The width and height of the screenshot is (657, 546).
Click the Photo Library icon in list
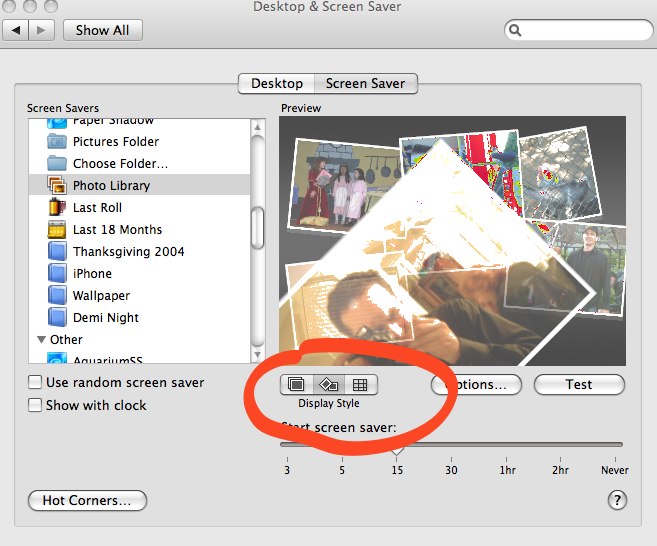[x=57, y=185]
